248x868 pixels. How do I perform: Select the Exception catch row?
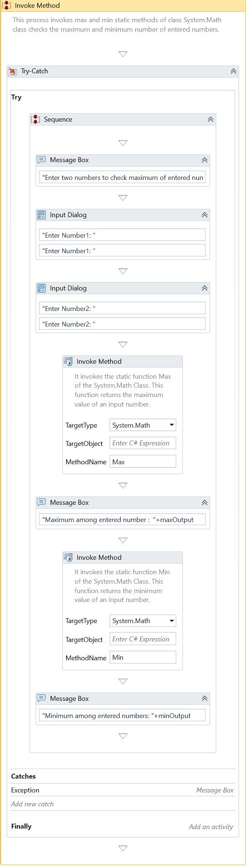point(122,790)
